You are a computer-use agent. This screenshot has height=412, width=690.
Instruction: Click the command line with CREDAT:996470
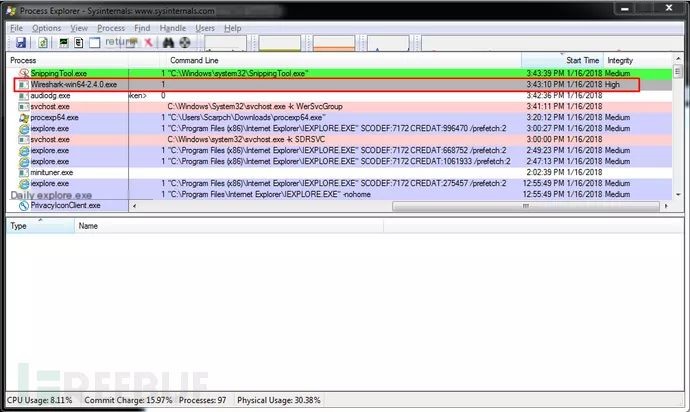pos(337,129)
